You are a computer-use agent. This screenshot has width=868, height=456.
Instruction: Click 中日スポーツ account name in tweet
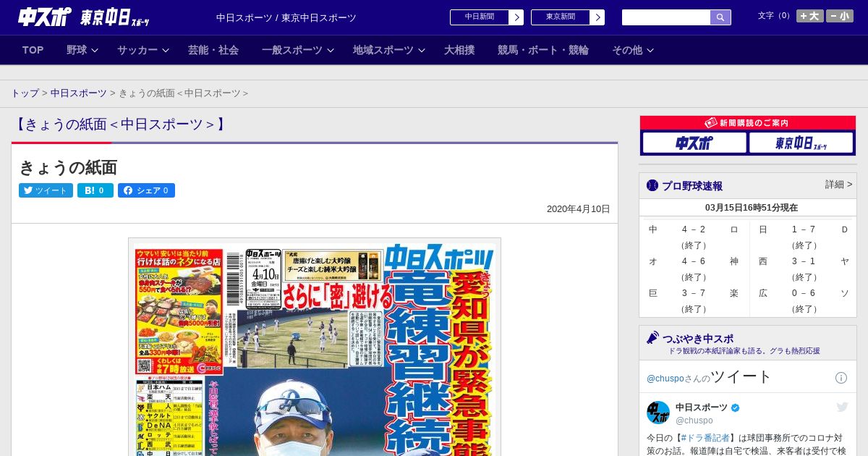(x=702, y=408)
